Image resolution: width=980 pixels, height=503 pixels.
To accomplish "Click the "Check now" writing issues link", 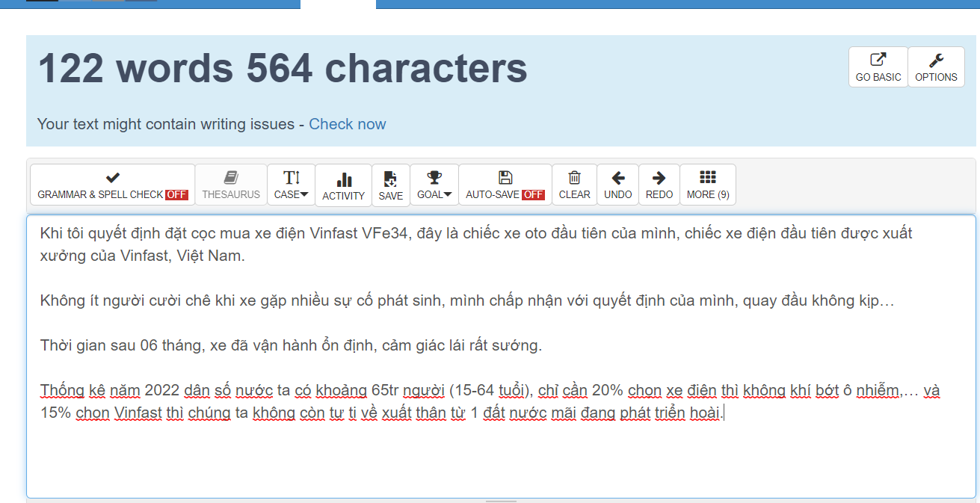I will (348, 124).
